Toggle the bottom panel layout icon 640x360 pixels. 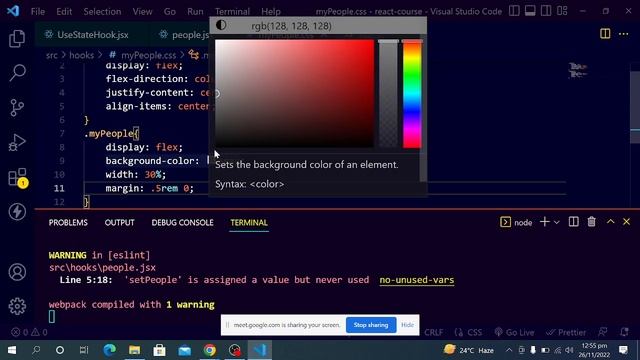coord(530,11)
